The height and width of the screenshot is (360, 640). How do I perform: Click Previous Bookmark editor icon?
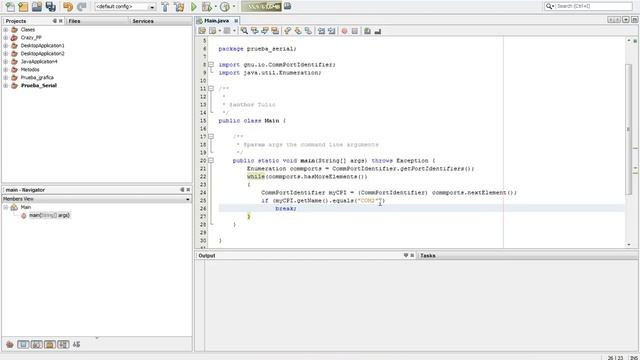[288, 31]
